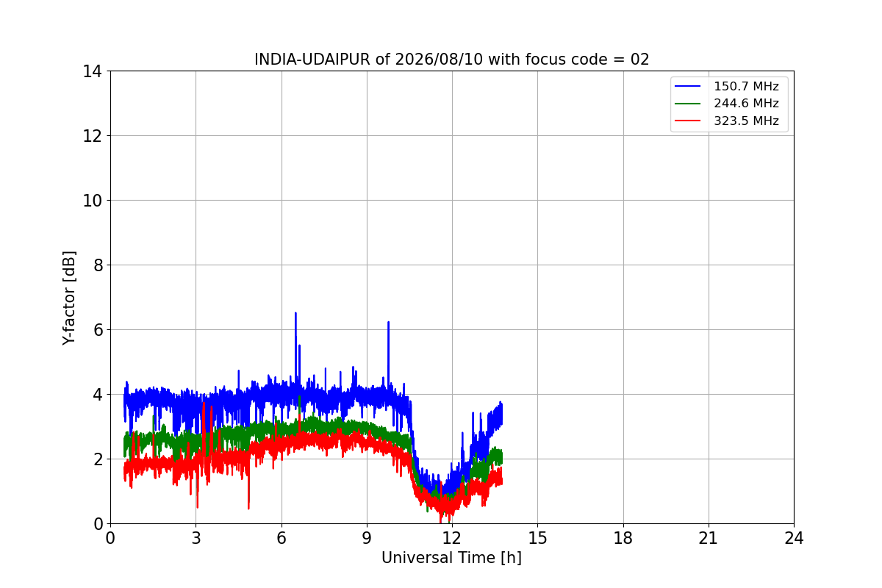Click the y-axis tick label 8

point(96,265)
